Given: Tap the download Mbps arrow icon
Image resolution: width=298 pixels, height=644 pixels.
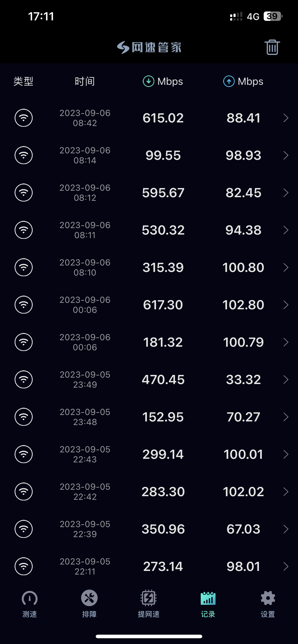Looking at the screenshot, I should click(149, 81).
